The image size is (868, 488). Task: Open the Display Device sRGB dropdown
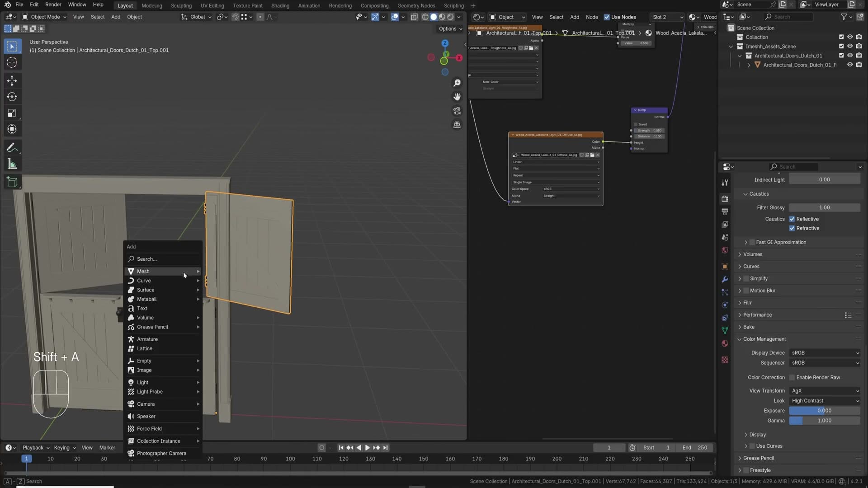pos(825,353)
